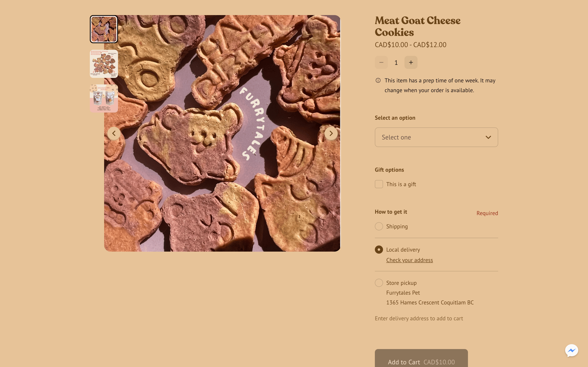This screenshot has width=588, height=367.
Task: Decrease quantity with the minus button
Action: click(x=381, y=62)
